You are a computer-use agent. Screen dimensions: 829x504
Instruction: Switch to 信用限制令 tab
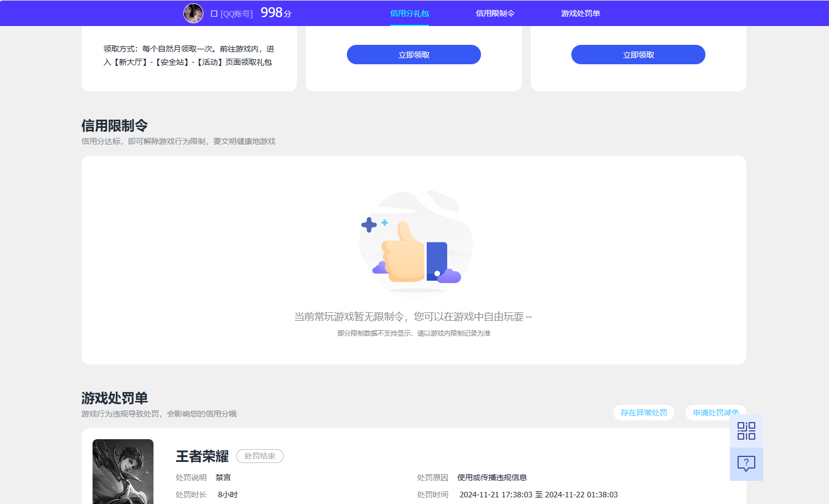495,13
